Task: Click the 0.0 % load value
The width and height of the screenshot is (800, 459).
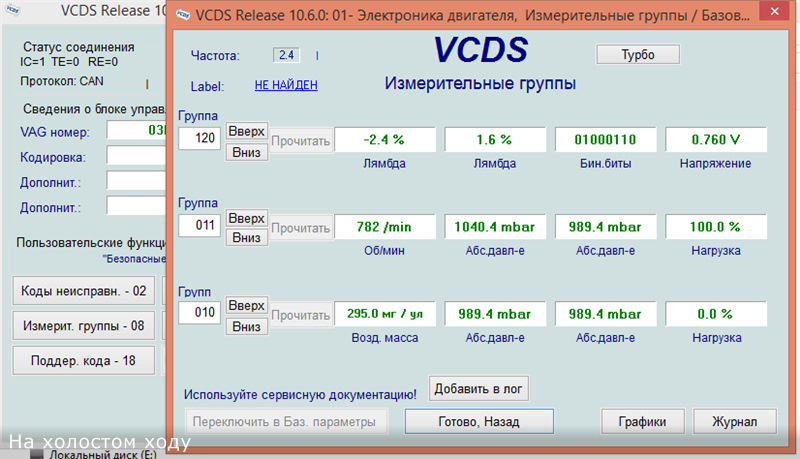Action: [x=716, y=314]
